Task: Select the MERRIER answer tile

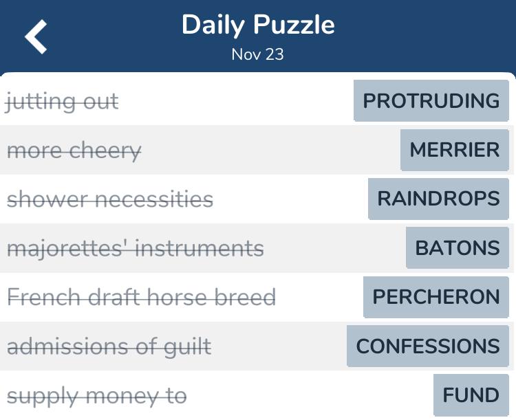Action: (x=455, y=150)
